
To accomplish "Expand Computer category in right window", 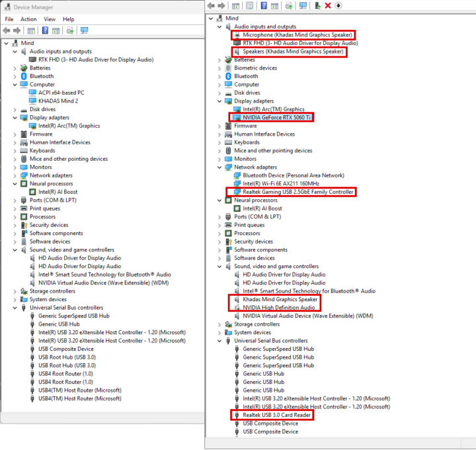I will 219,85.
